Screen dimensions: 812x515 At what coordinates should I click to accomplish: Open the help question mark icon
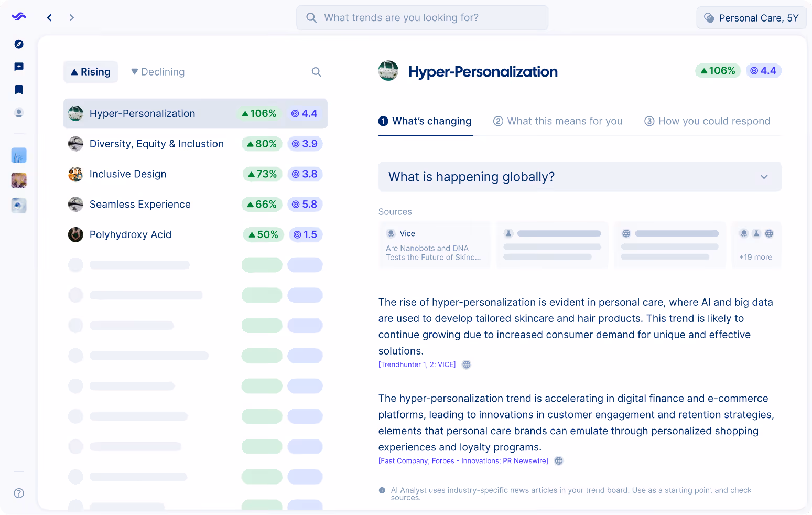(x=19, y=493)
